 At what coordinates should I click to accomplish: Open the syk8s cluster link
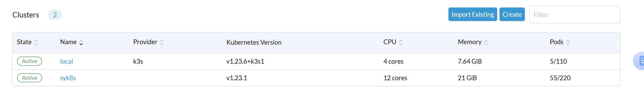click(68, 78)
